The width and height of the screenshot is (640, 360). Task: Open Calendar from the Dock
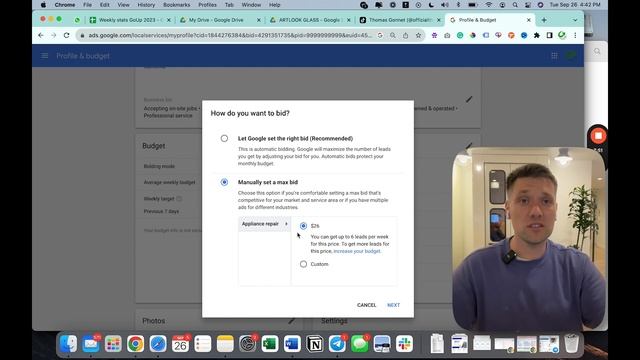(x=180, y=344)
